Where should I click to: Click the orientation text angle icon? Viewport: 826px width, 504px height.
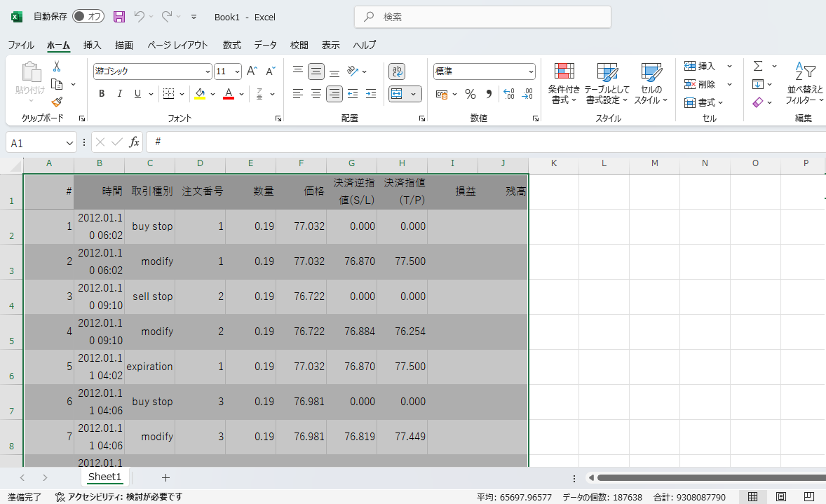[x=353, y=71]
